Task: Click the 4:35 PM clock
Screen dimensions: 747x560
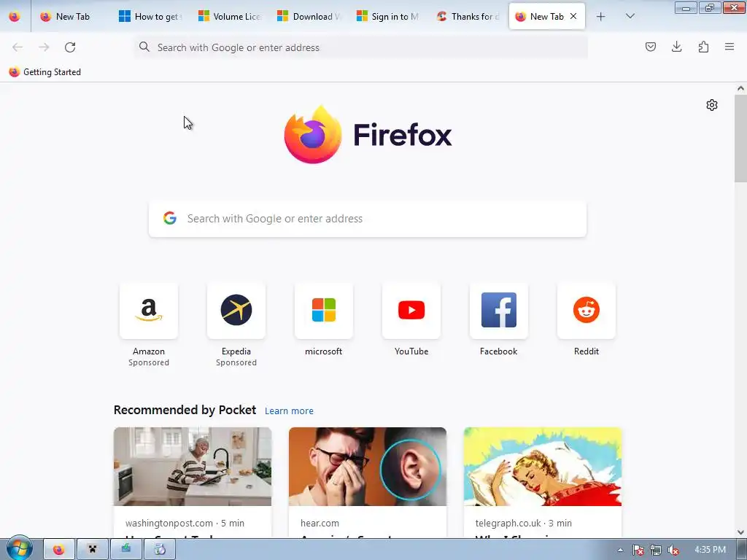Action: coord(711,550)
